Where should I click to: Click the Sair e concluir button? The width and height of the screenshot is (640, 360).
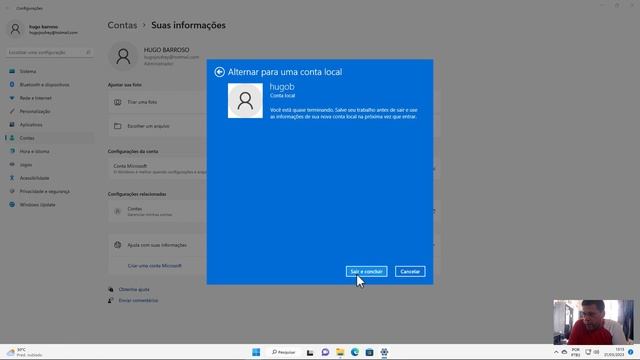[x=367, y=271]
